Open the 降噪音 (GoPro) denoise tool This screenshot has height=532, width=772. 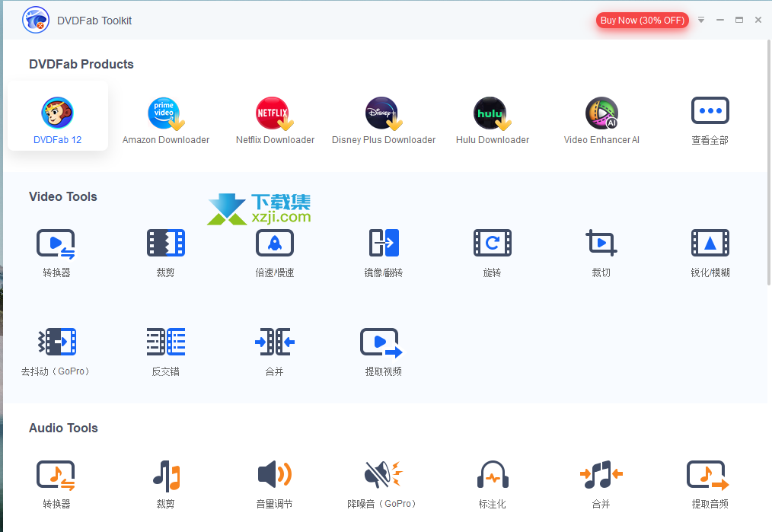point(384,485)
